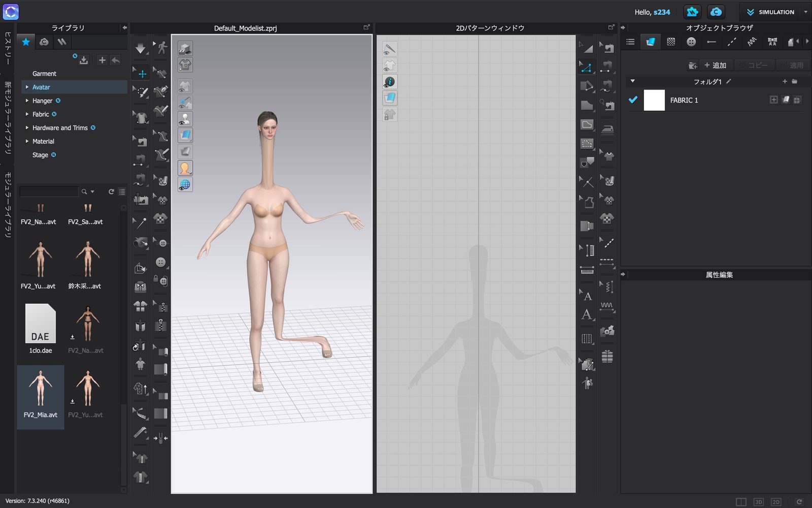The image size is (812, 508).
Task: Open the Button tab in the Object Browser
Action: coord(691,42)
